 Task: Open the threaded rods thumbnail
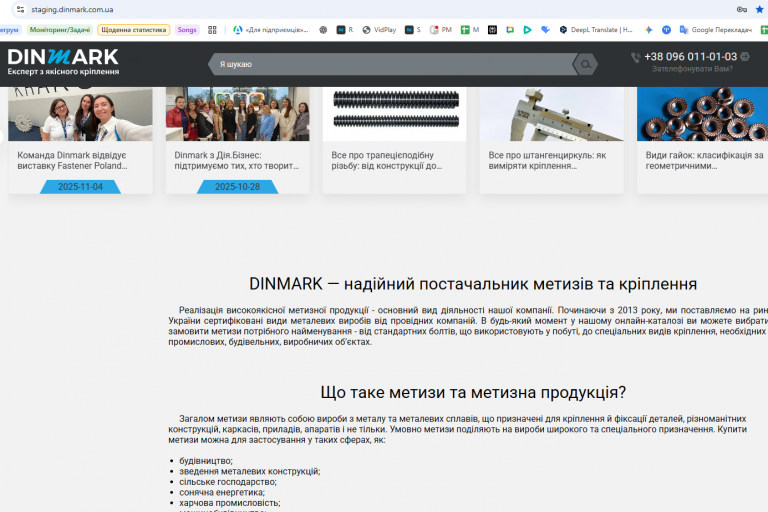tap(395, 114)
